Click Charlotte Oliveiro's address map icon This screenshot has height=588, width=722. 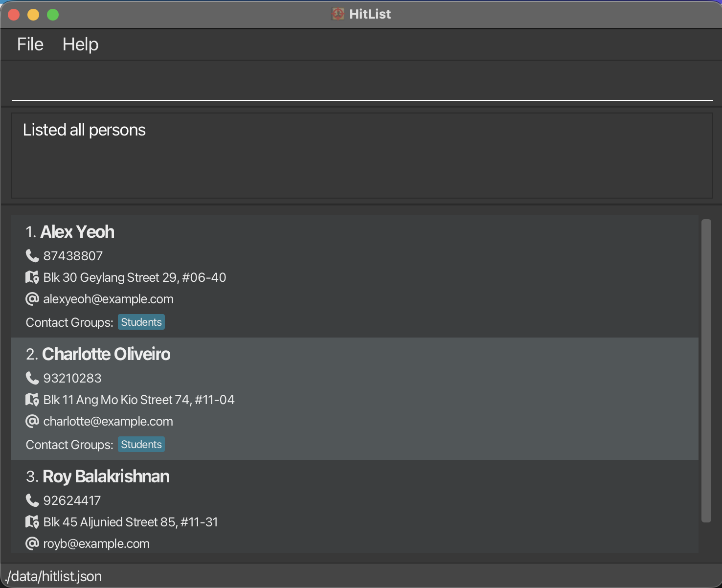(x=32, y=400)
